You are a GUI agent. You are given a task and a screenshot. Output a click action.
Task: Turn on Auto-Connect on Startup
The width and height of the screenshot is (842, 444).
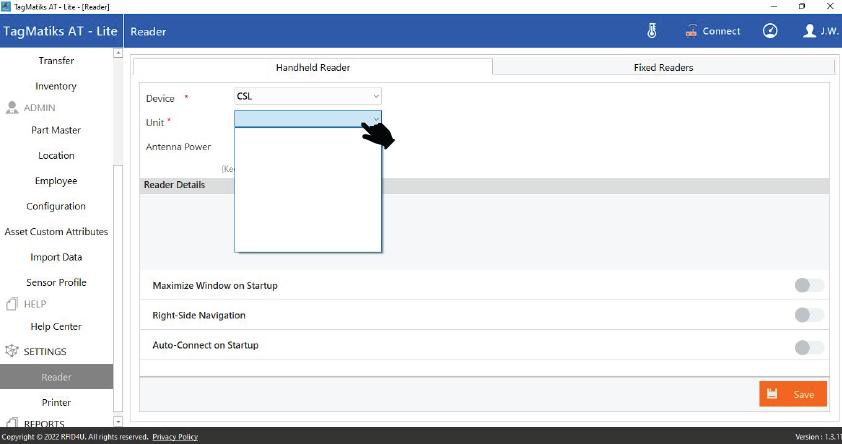809,347
